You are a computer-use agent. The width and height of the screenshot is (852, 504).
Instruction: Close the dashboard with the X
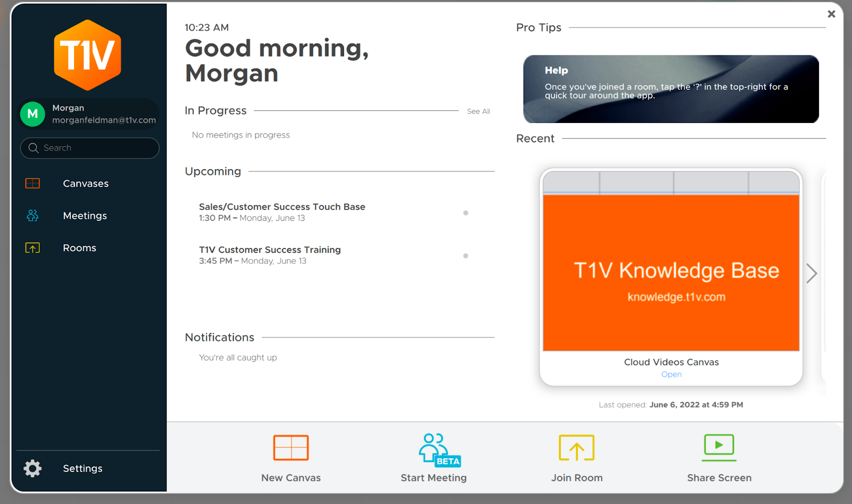click(831, 14)
